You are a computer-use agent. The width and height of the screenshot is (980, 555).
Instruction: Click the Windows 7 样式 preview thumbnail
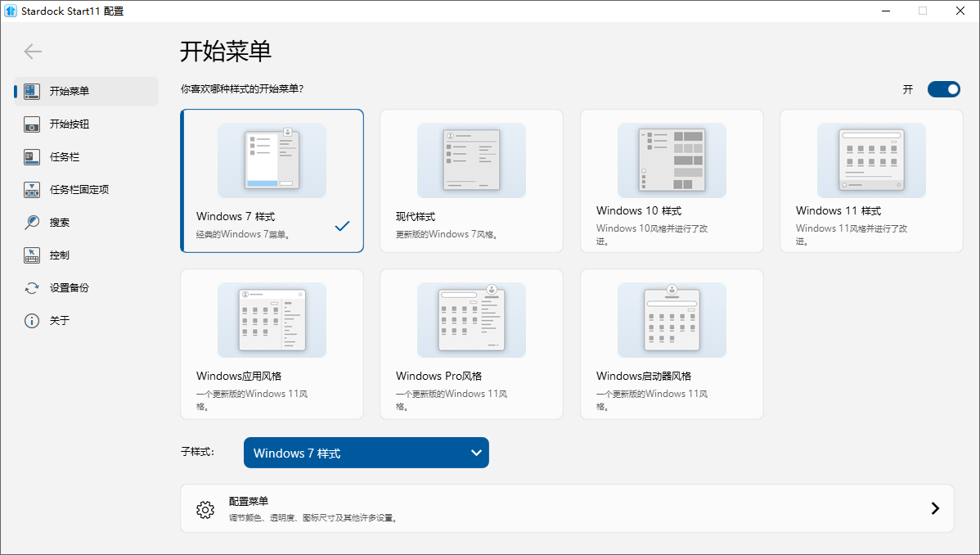(x=272, y=160)
